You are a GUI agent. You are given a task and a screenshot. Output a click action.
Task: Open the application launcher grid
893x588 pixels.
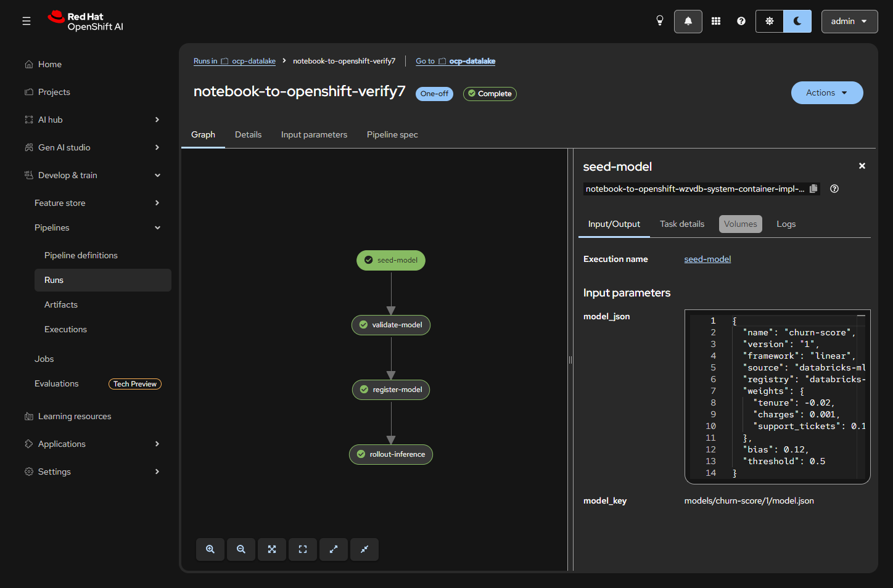[x=716, y=21]
